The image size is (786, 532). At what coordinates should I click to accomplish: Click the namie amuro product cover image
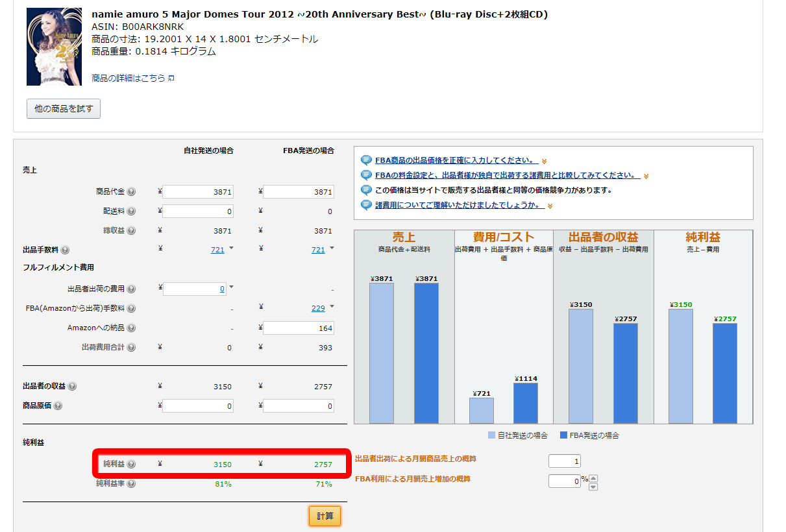55,47
